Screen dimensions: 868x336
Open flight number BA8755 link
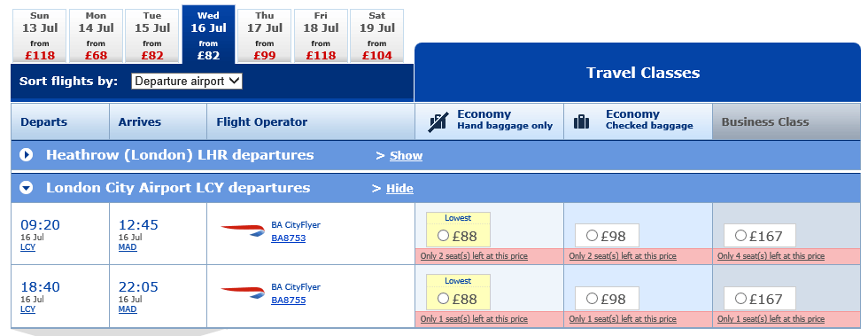[x=289, y=301]
